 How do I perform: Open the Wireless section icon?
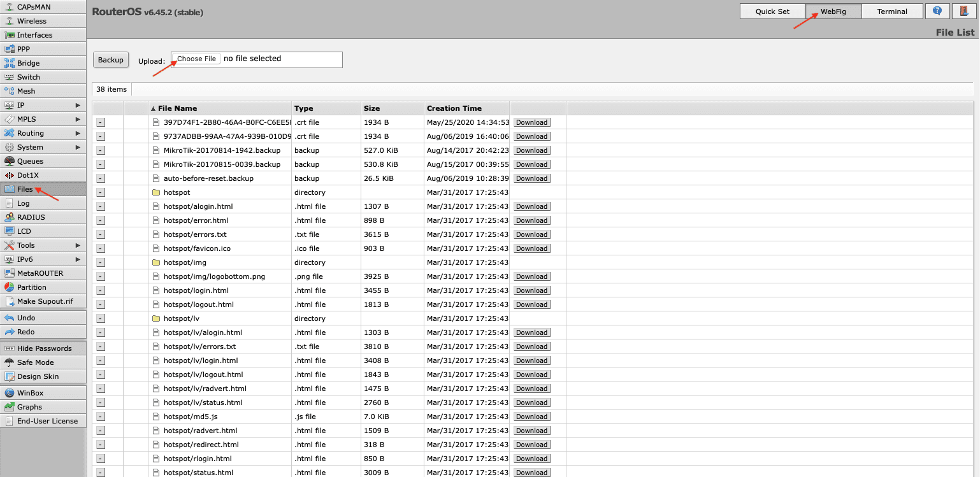(x=10, y=21)
